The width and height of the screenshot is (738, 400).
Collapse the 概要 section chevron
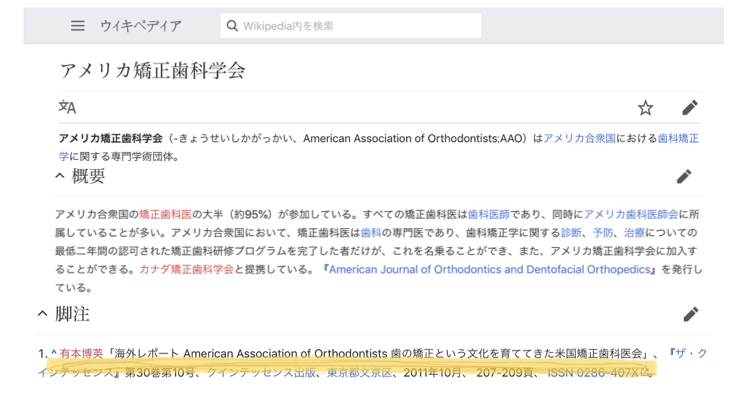[x=60, y=176]
